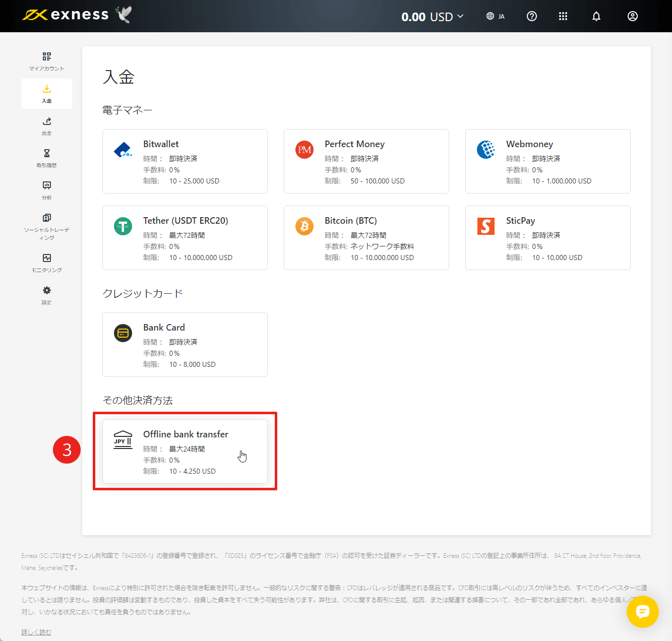The height and width of the screenshot is (641, 672).
Task: Click the Bitcoin B icon
Action: click(304, 226)
